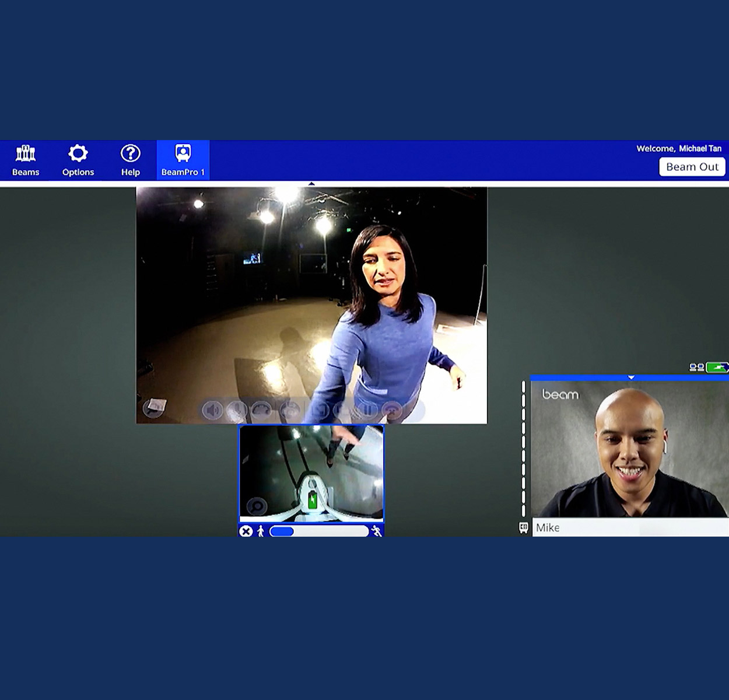This screenshot has height=700, width=729.
Task: Click the Mike display name field
Action: click(630, 528)
